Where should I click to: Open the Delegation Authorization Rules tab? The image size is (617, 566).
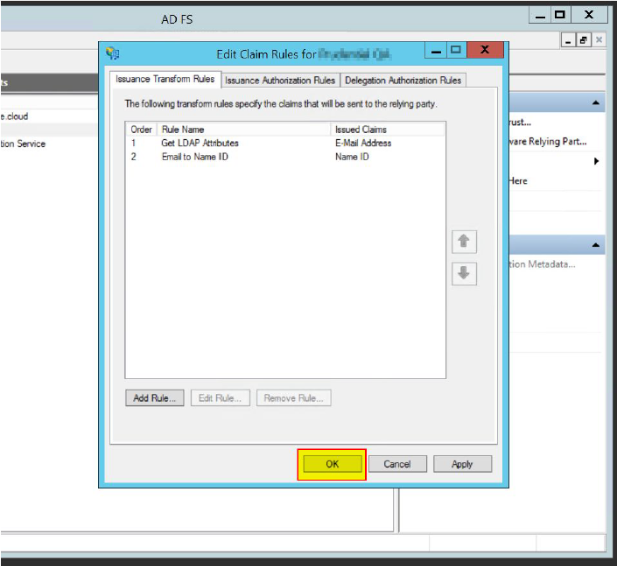403,80
